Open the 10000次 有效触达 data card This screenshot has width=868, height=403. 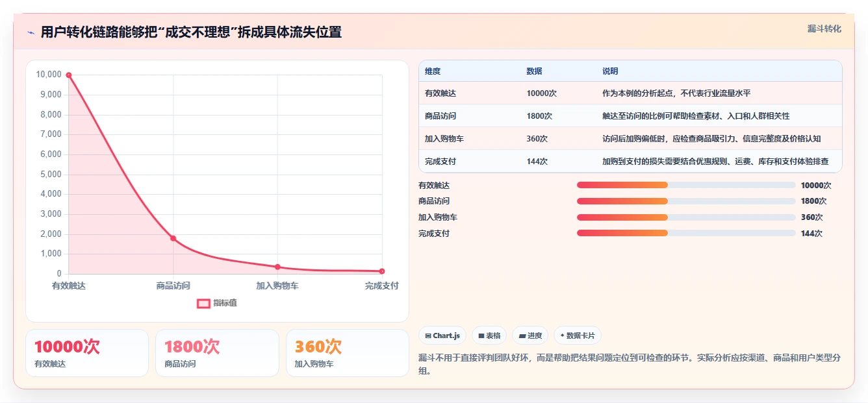pyautogui.click(x=87, y=353)
